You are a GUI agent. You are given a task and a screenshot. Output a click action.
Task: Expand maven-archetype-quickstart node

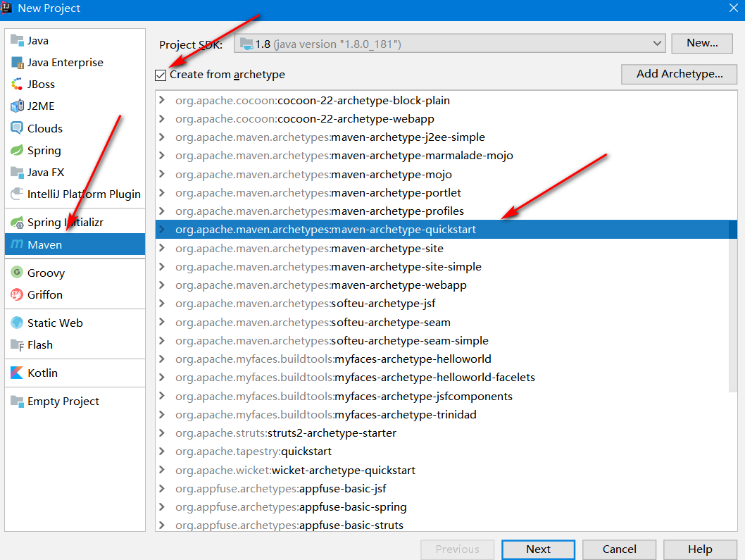point(162,229)
